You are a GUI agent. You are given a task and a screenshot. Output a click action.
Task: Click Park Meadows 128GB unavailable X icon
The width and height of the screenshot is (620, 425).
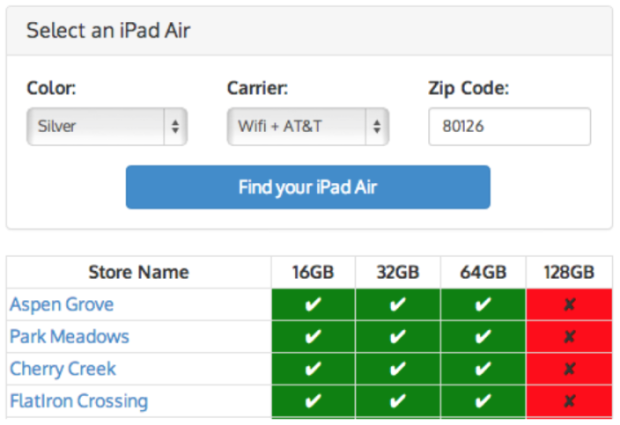coord(569,337)
